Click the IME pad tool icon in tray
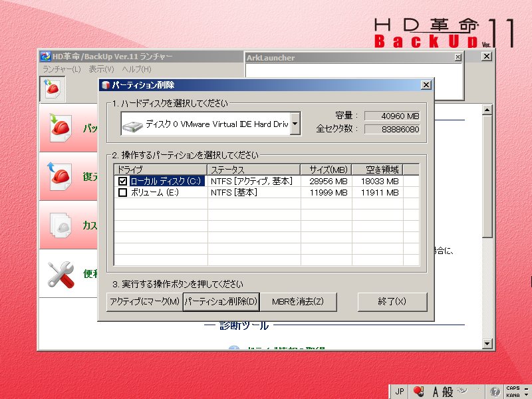The image size is (532, 399). (x=462, y=390)
